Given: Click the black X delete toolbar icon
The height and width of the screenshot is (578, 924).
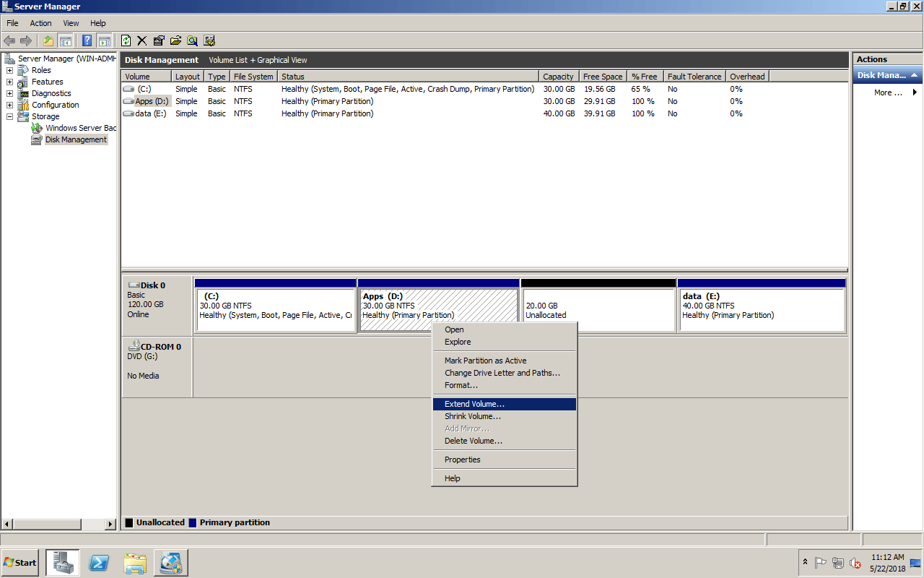Looking at the screenshot, I should click(142, 40).
